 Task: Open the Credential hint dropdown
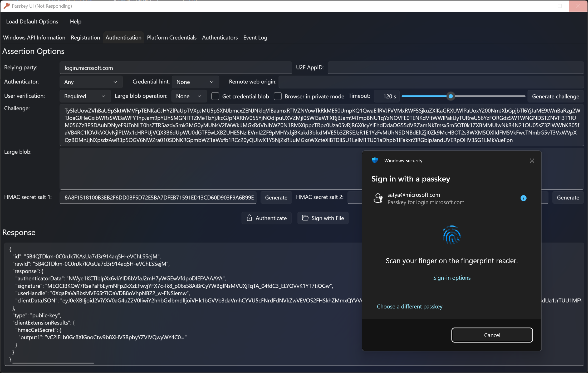tap(195, 82)
